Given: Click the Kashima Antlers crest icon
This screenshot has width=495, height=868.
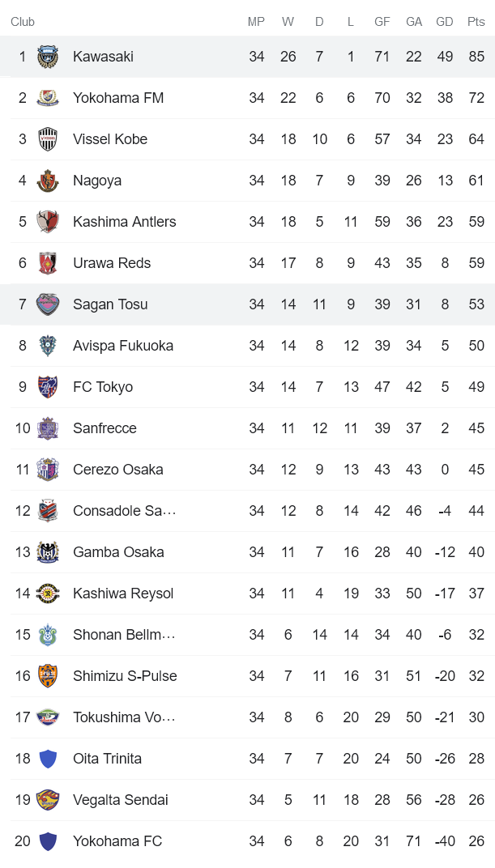Looking at the screenshot, I should (48, 222).
